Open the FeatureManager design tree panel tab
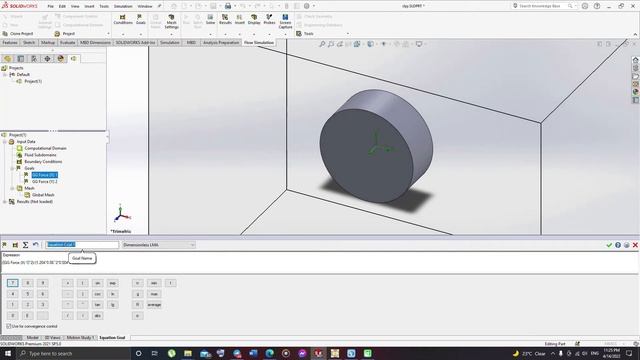 coord(7,59)
